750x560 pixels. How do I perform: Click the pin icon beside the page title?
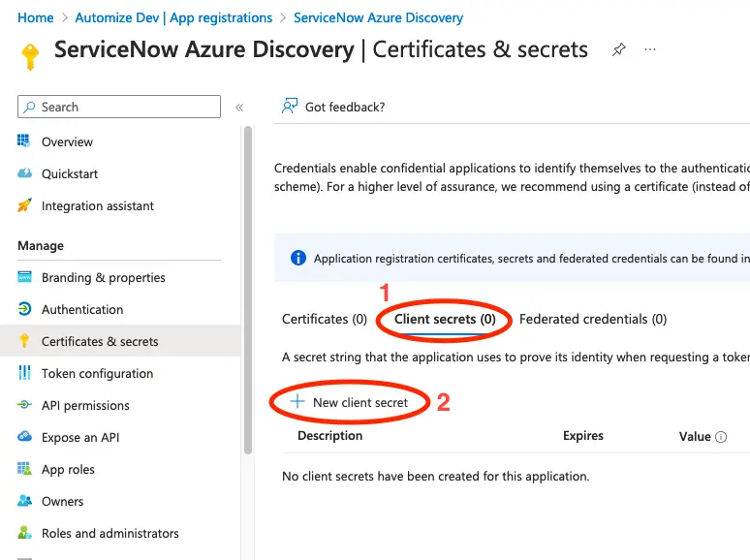pyautogui.click(x=619, y=50)
